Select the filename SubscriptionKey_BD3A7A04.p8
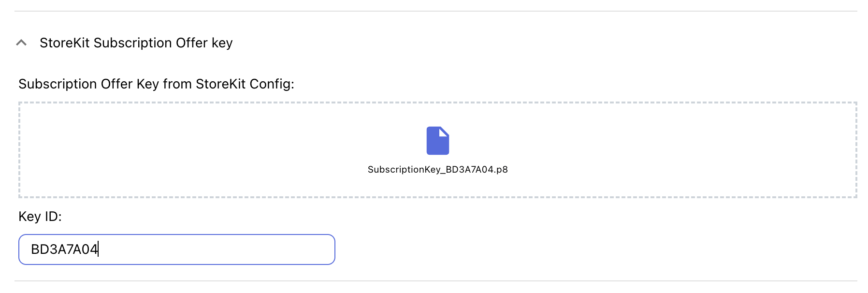This screenshot has height=293, width=868. click(439, 170)
